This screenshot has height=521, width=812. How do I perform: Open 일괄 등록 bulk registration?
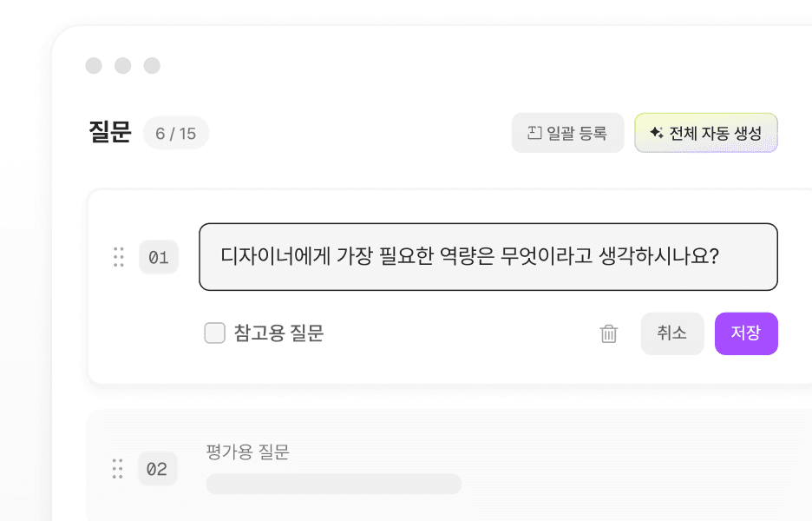[x=567, y=133]
